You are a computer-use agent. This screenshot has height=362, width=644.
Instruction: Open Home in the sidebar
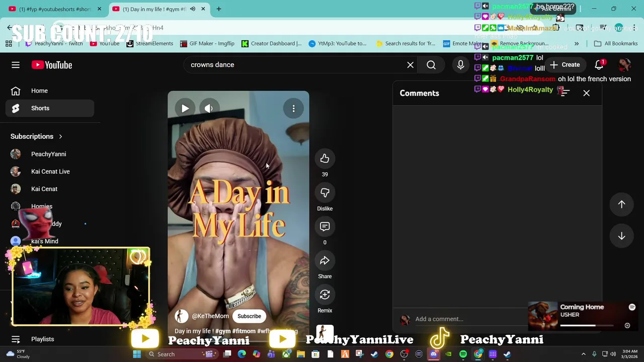point(49,91)
